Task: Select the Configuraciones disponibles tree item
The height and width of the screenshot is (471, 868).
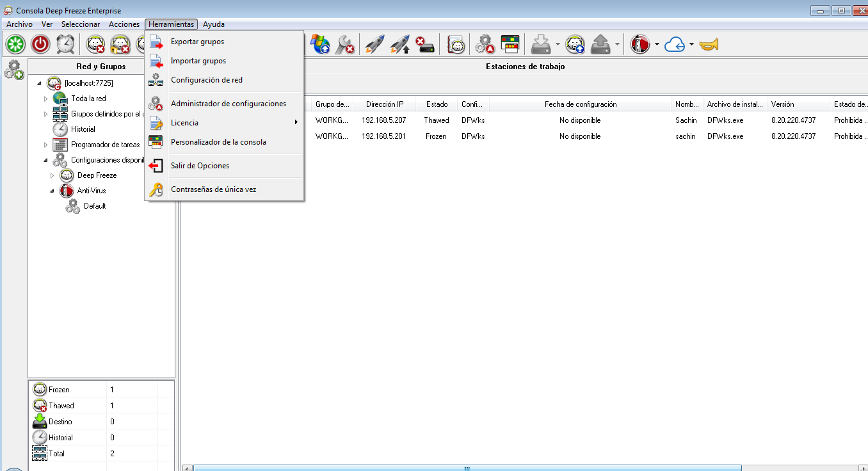Action: click(107, 160)
